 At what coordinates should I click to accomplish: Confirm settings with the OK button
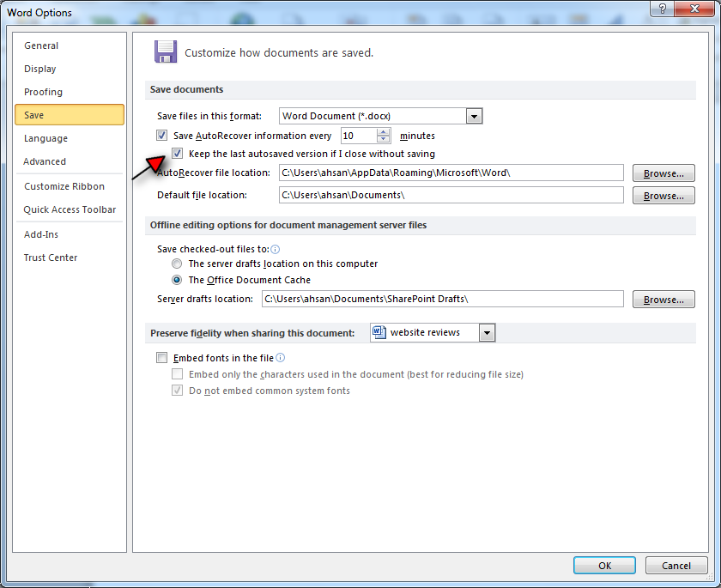click(604, 566)
